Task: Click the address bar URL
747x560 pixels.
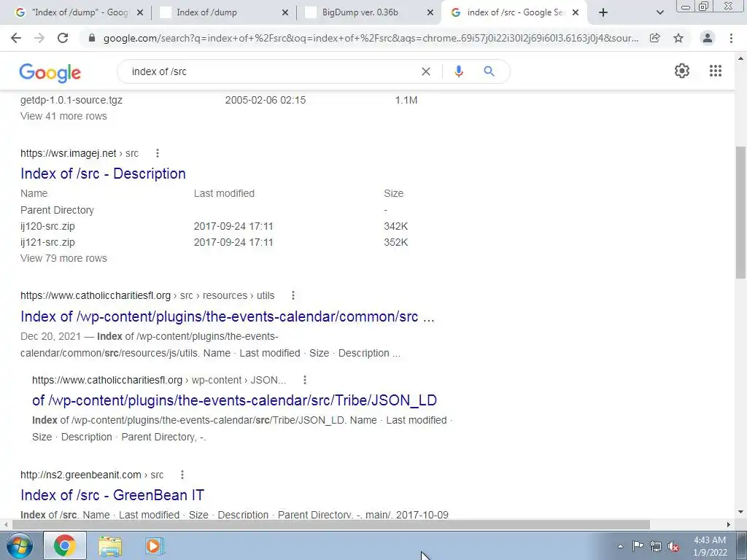Action: 371,38
